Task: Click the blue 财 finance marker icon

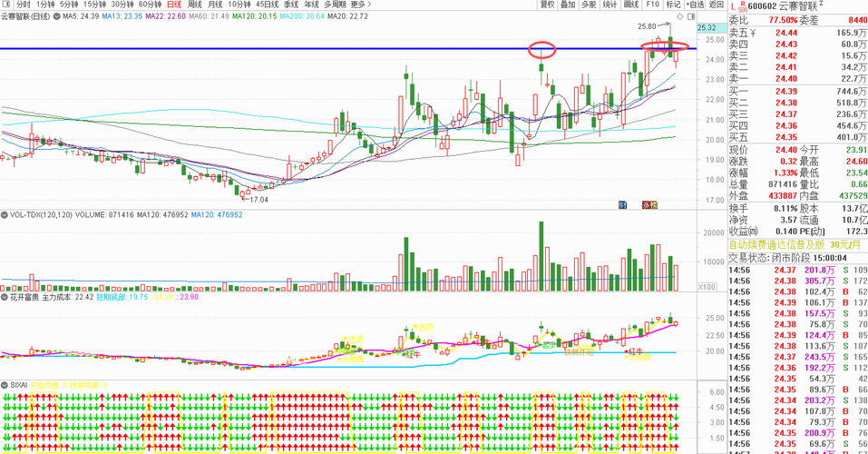Action: 623,205
